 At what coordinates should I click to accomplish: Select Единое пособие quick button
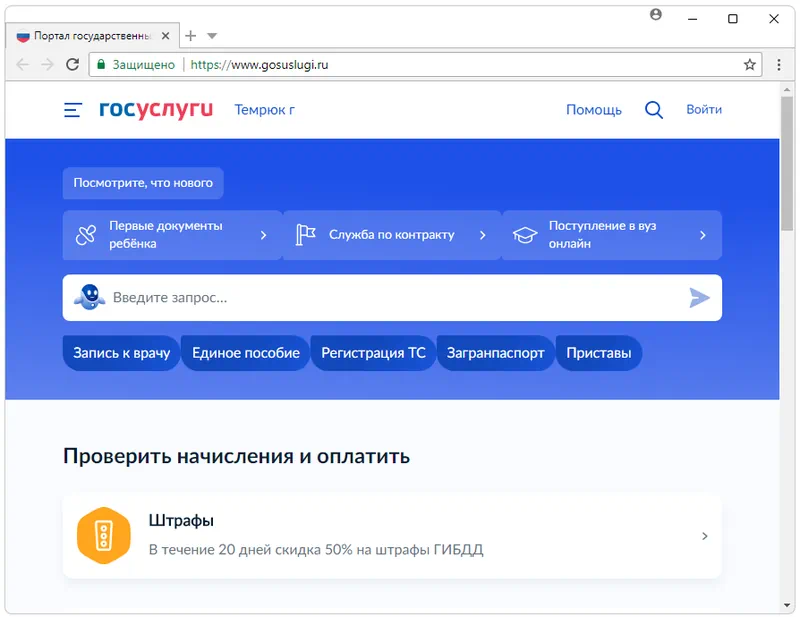click(x=245, y=353)
